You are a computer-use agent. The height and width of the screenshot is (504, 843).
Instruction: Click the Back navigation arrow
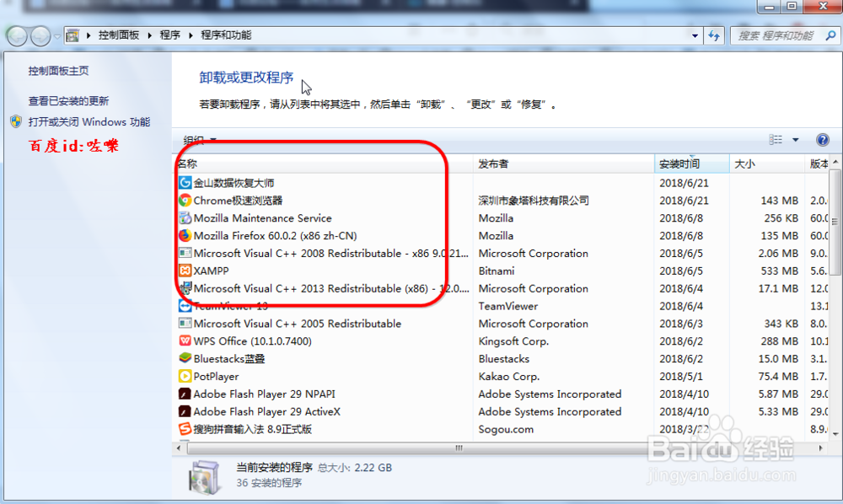(17, 36)
